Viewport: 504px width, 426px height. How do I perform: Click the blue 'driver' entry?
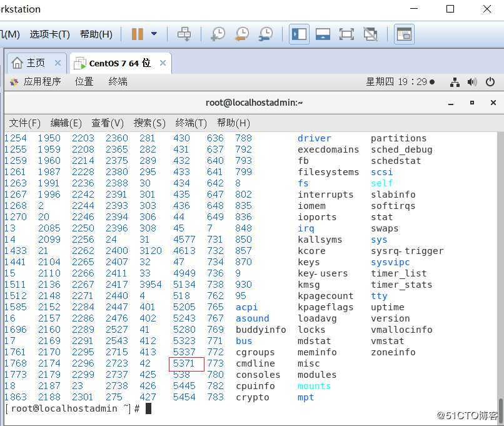(x=314, y=138)
